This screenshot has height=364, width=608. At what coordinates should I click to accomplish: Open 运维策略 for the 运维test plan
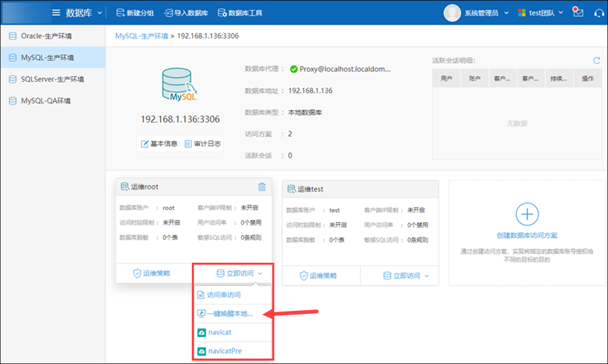319,275
